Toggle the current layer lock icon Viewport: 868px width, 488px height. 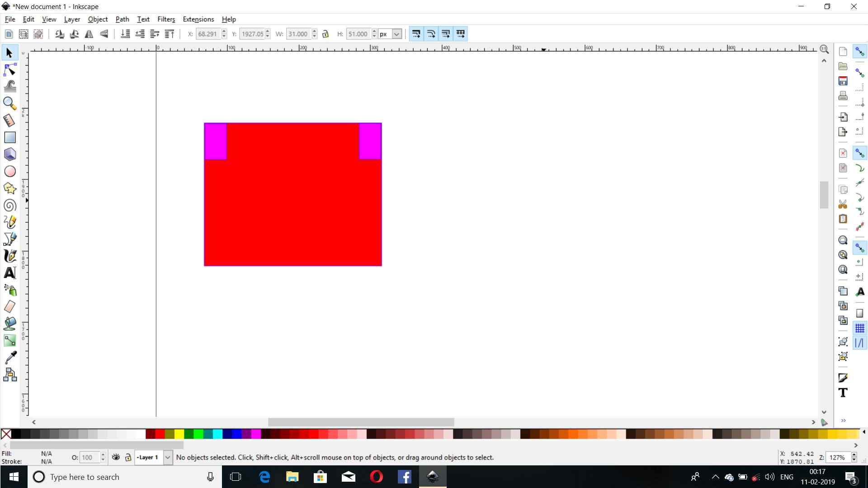click(x=128, y=457)
